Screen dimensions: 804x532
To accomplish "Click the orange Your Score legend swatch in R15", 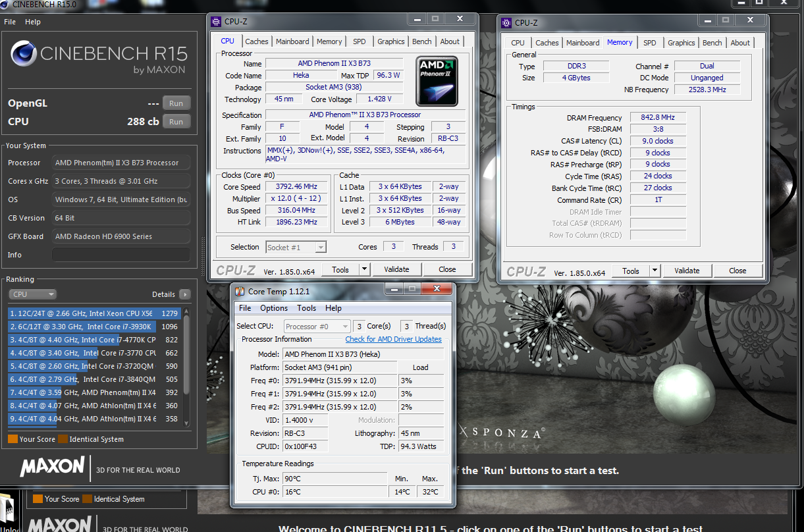I will click(x=13, y=439).
